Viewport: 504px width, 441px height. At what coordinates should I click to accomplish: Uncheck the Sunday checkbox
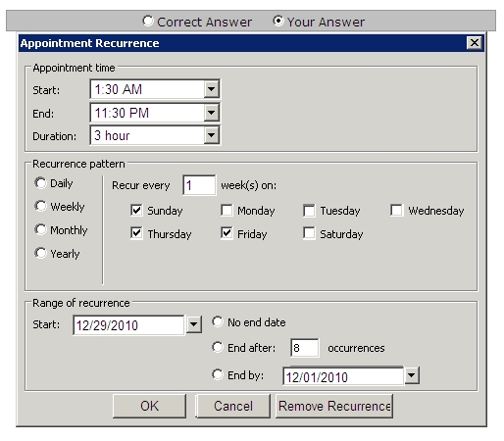(136, 210)
